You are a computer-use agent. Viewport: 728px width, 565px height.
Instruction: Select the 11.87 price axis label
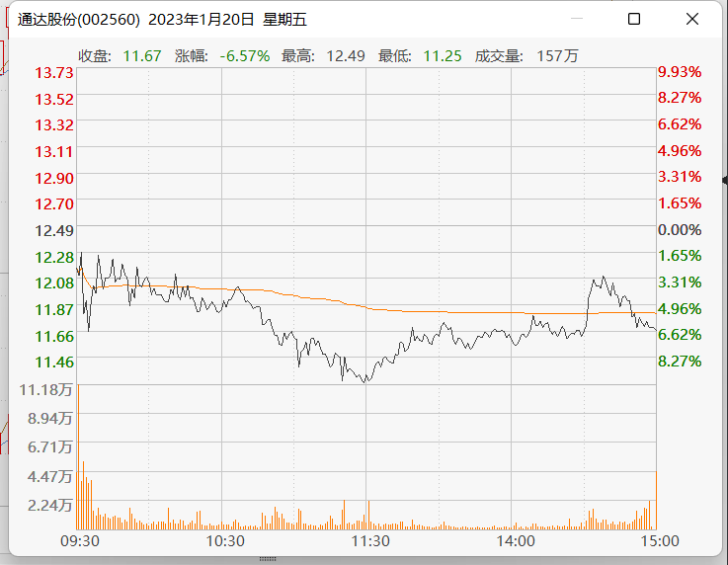(x=54, y=309)
